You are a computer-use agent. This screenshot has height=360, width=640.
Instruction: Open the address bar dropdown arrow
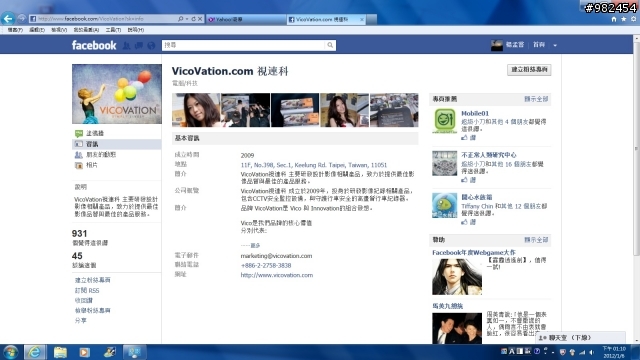[187, 19]
